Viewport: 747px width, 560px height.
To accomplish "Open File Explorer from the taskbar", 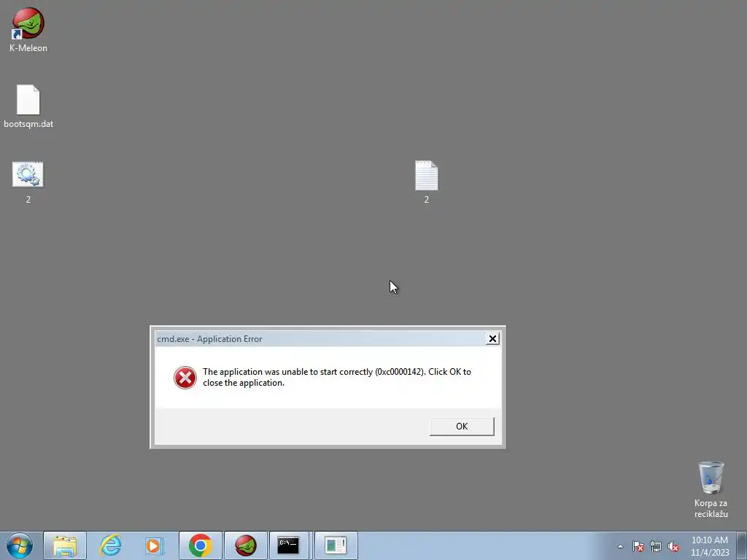I will point(65,545).
